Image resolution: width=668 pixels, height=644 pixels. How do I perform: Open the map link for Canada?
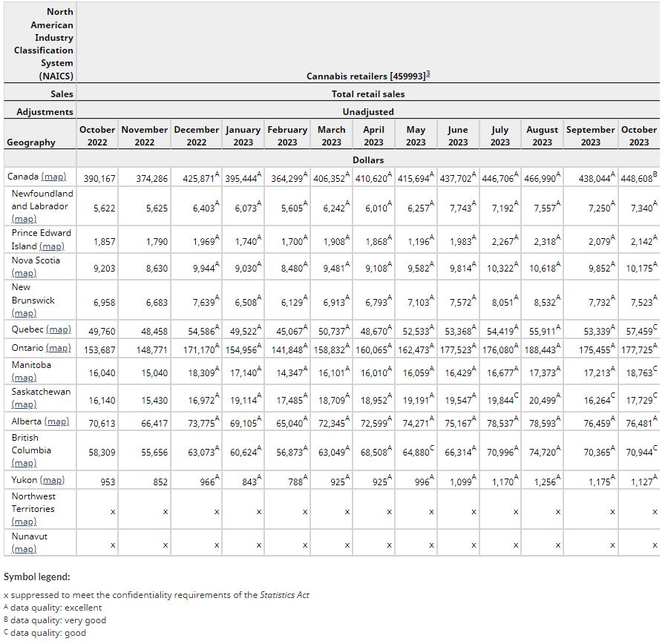coord(53,177)
